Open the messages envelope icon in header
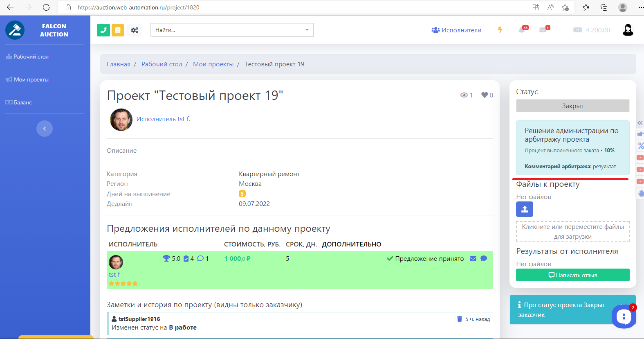The width and height of the screenshot is (644, 339). (x=543, y=30)
